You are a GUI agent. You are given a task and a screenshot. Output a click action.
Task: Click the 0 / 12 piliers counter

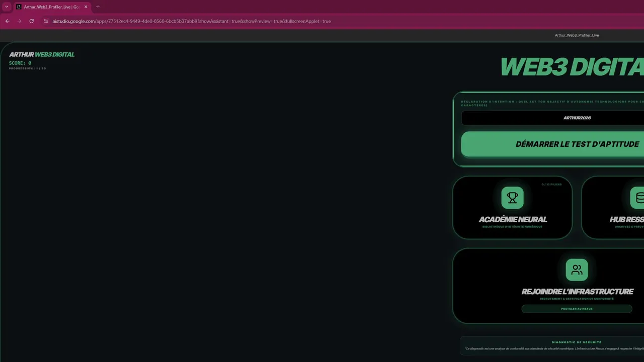551,185
